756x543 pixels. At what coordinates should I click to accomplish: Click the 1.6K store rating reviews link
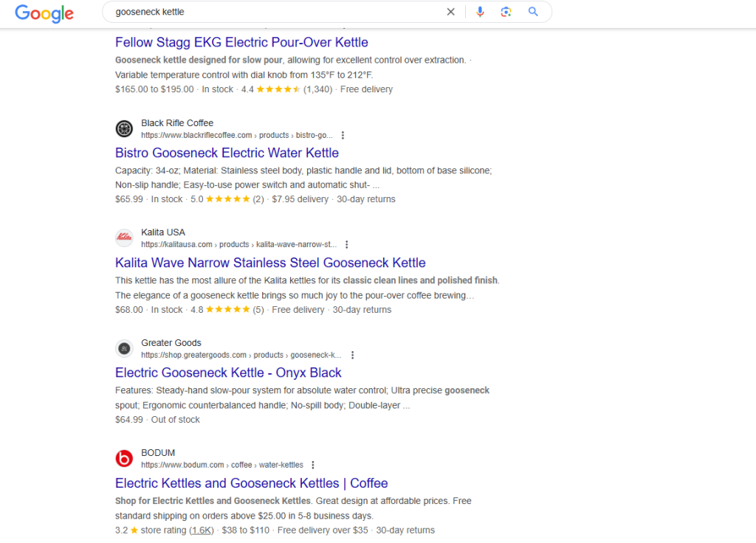202,530
